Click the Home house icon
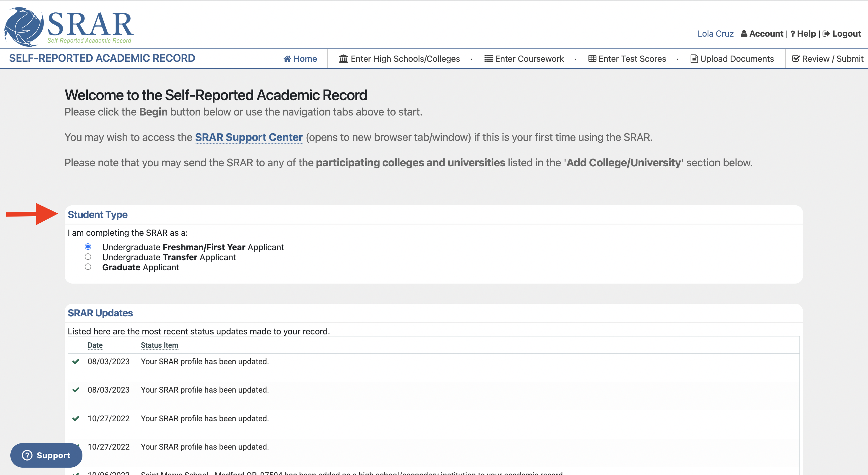 coord(287,59)
